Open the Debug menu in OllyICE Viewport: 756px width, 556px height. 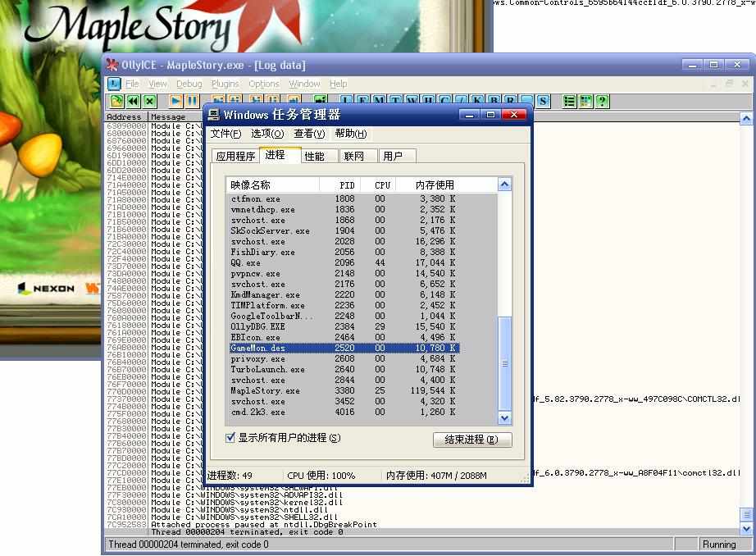(x=189, y=84)
